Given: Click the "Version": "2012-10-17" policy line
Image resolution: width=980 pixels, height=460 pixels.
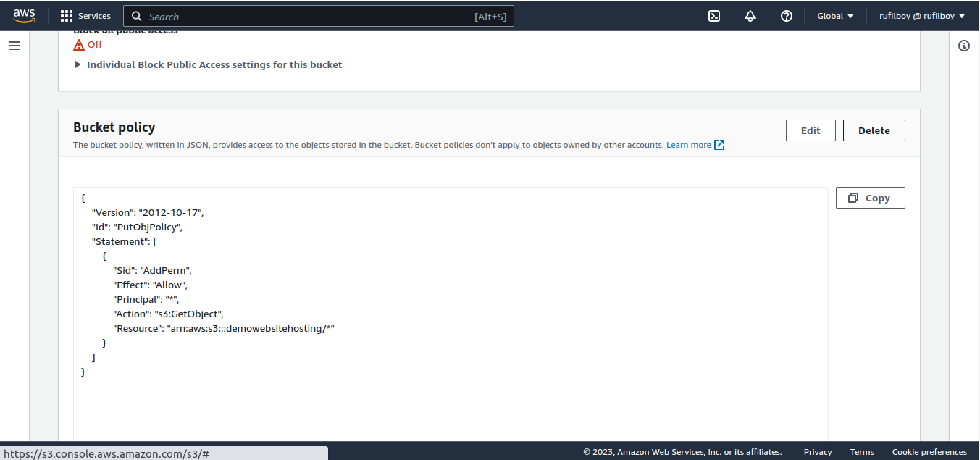Looking at the screenshot, I should 148,212.
